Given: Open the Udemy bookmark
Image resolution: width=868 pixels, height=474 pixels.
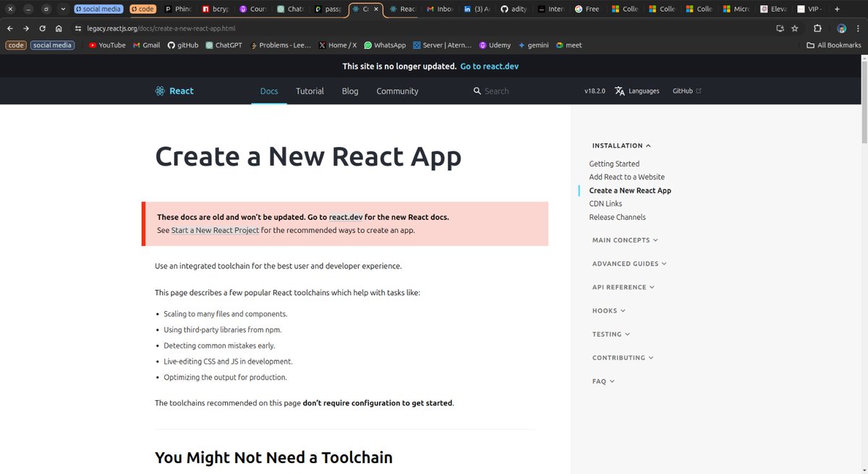Looking at the screenshot, I should [x=495, y=45].
